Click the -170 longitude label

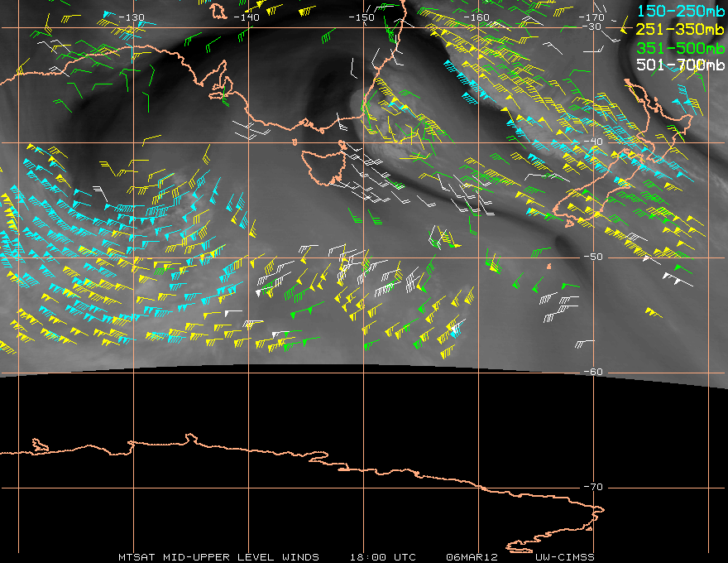tap(591, 17)
